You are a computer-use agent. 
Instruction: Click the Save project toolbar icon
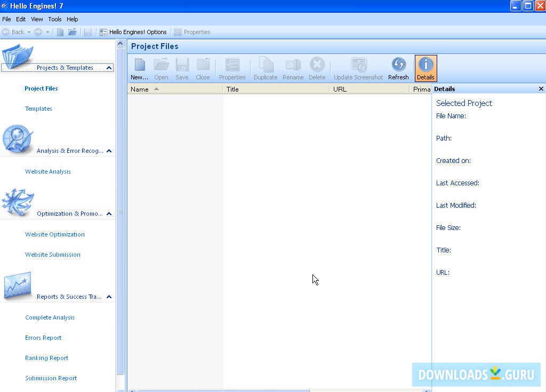tap(182, 69)
